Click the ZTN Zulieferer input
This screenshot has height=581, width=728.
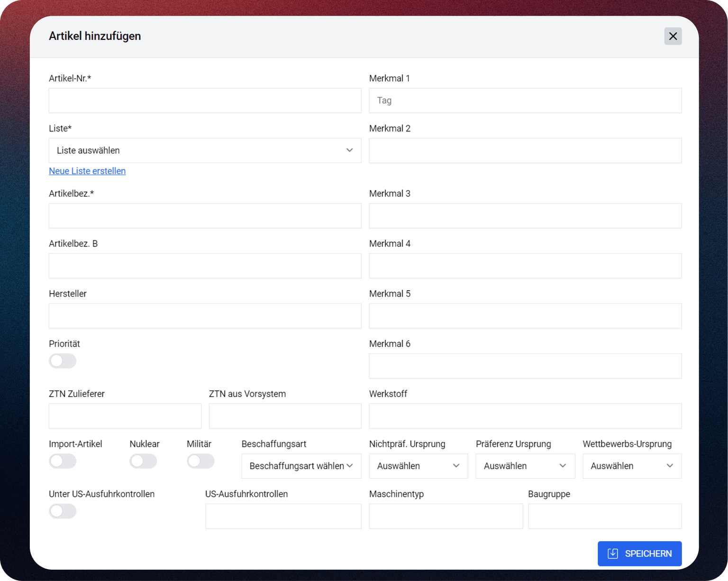click(125, 416)
